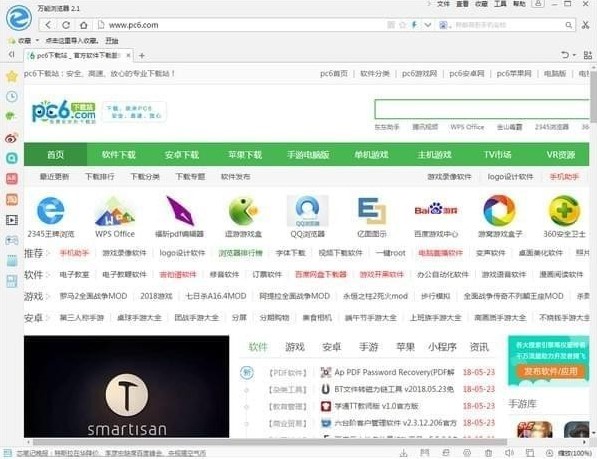Viewport: 597px width, 459px height.
Task: Switch to the 小程序 tab in the list
Action: click(442, 347)
